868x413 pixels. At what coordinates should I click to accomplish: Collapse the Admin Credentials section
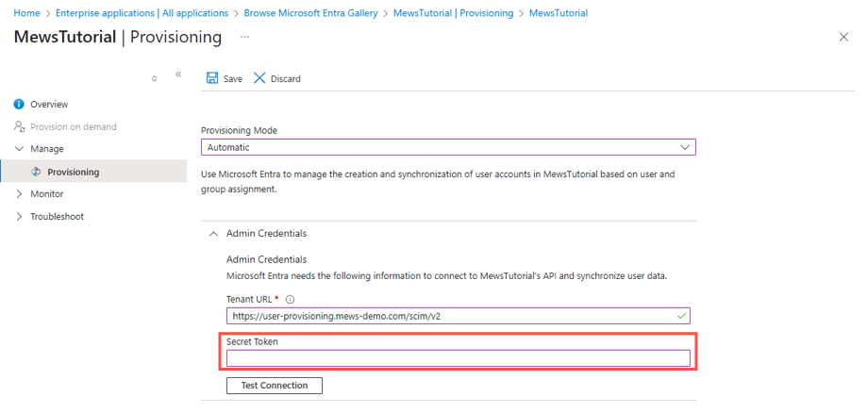pos(213,233)
